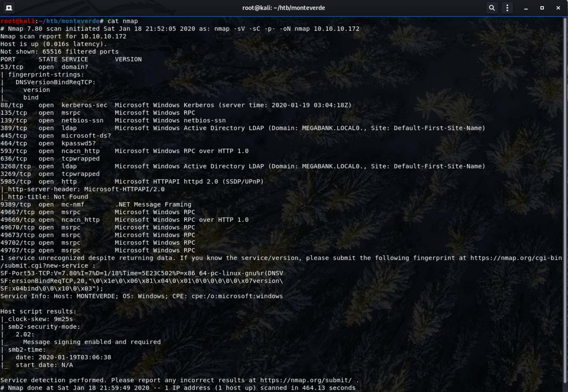
Task: Open the terminal hamburger menu
Action: pos(507,8)
